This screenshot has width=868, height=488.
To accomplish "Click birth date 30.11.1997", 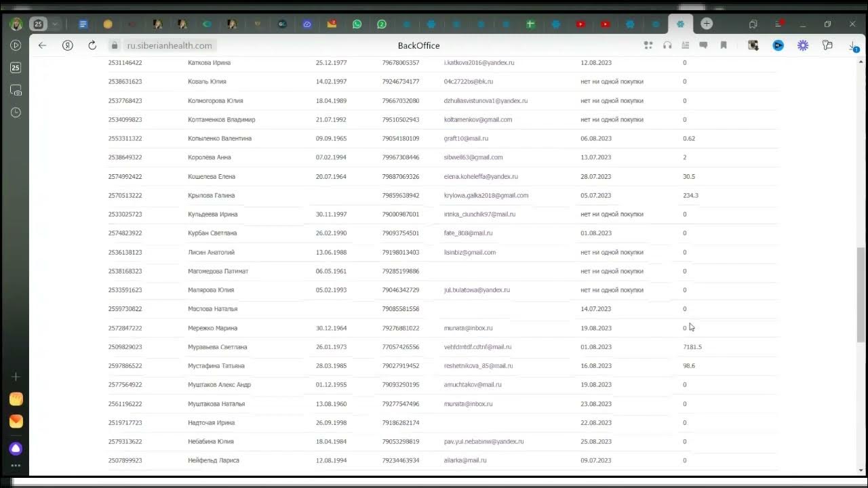I will coord(332,214).
